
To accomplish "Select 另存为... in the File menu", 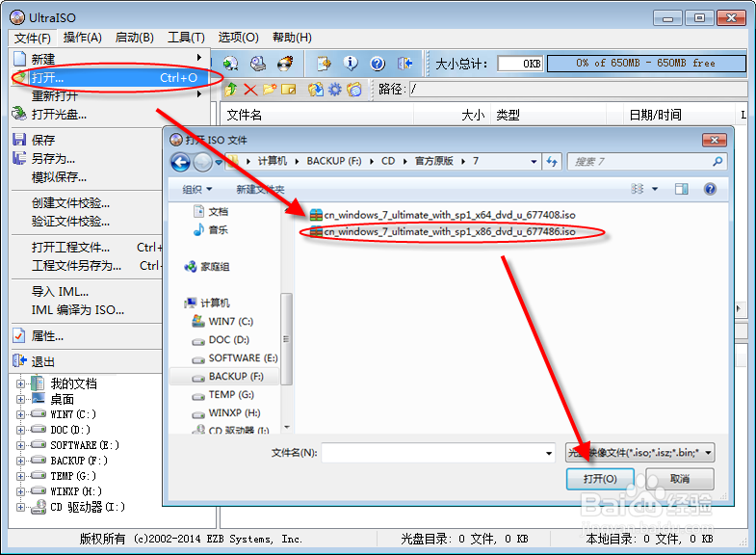I will [x=87, y=159].
